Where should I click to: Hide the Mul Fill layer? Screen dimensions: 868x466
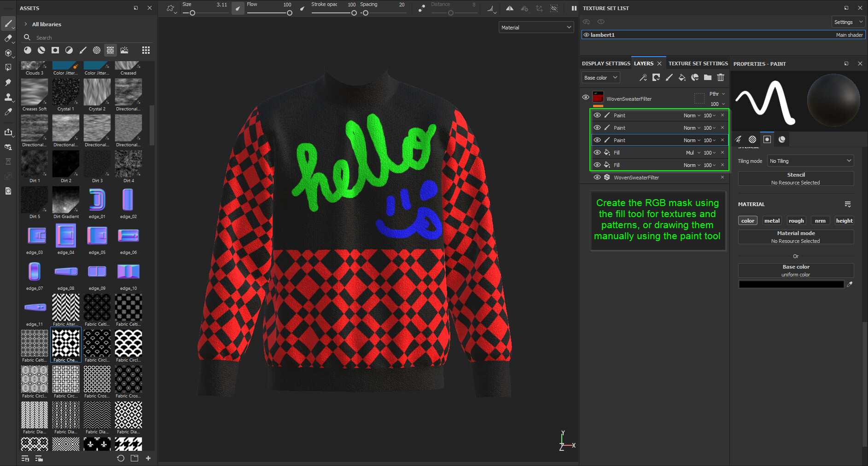coord(597,152)
